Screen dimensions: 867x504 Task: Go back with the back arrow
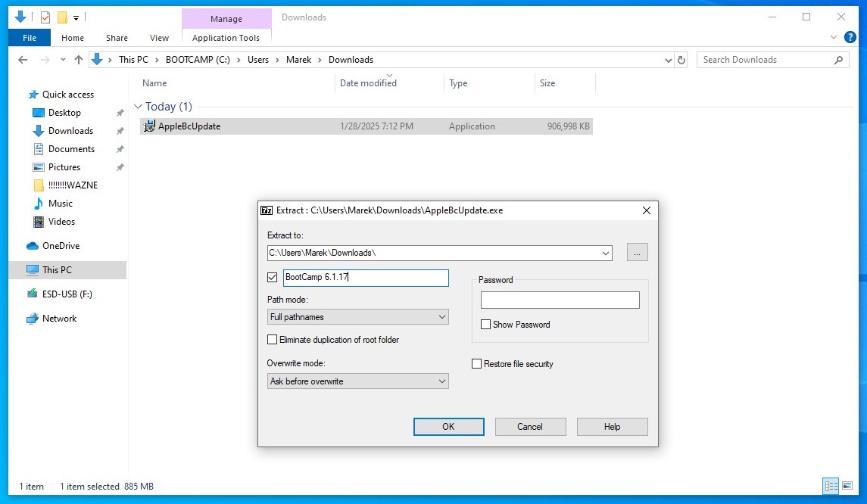tap(23, 60)
